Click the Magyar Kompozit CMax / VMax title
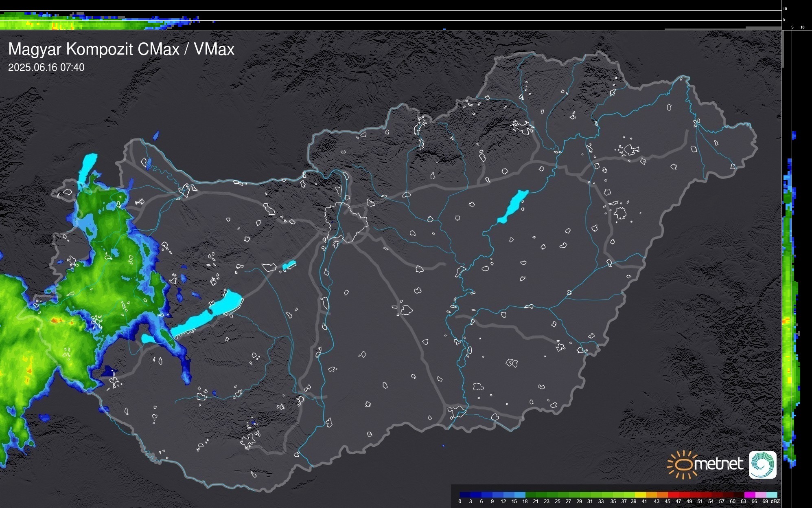The width and height of the screenshot is (812, 508). pos(121,49)
